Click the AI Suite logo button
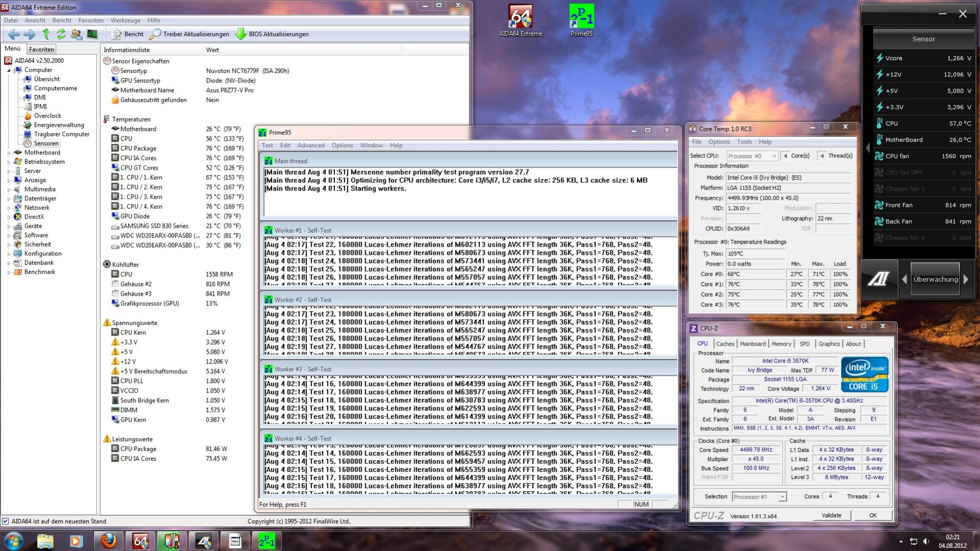The height and width of the screenshot is (551, 980). (879, 279)
